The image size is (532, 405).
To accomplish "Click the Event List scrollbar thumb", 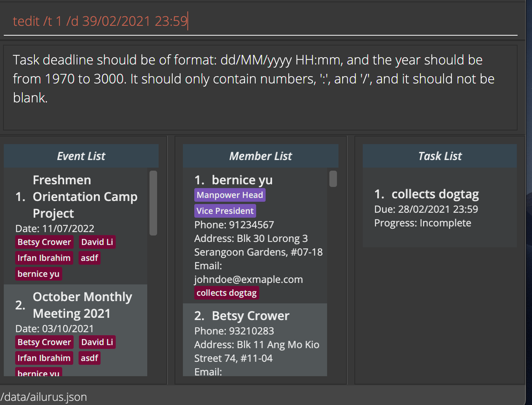I will (x=153, y=203).
